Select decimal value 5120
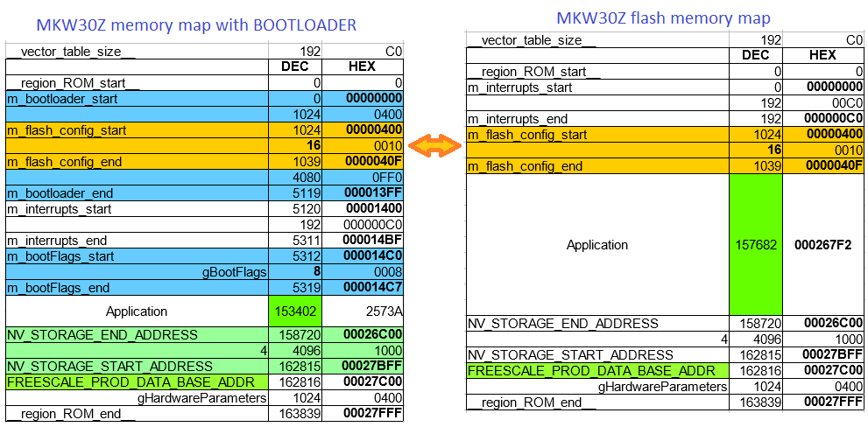The image size is (868, 427). (x=307, y=209)
